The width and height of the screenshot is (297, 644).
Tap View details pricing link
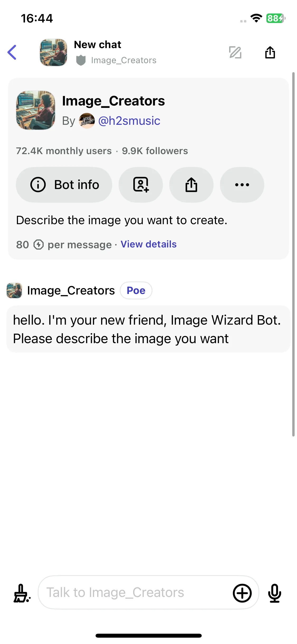149,244
